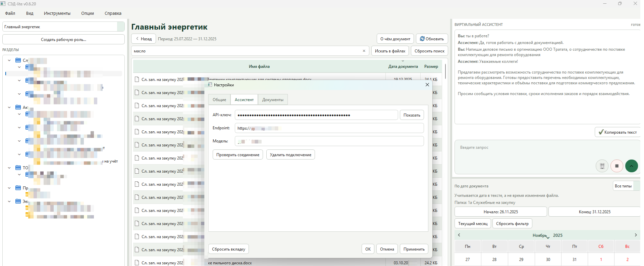Click the Модель input field
Viewport: 644px width, 266px height.
[329, 141]
